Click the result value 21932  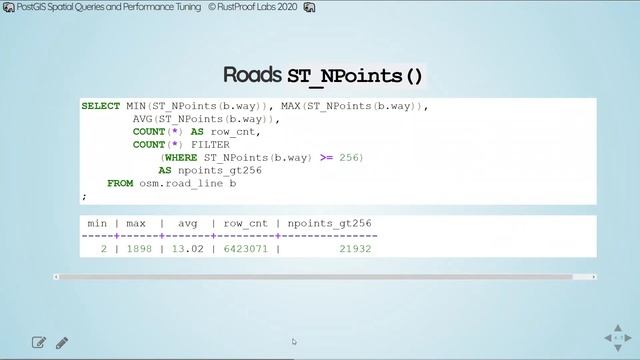point(355,249)
